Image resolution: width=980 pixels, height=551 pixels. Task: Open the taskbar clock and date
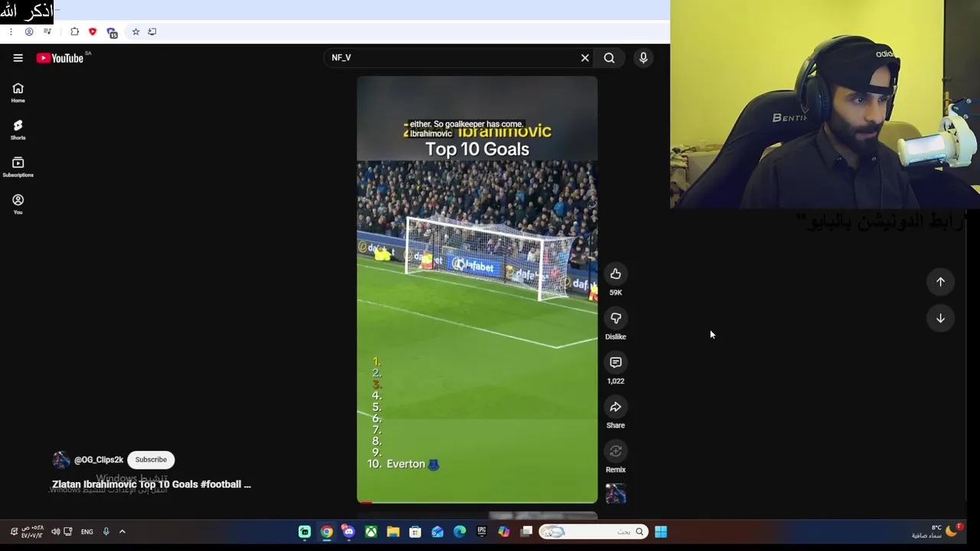[x=32, y=532]
